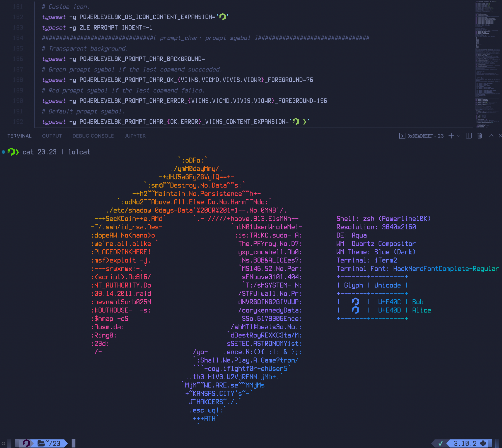The width and height of the screenshot is (502, 448).
Task: Switch to the DEBUG CONSOLE tab
Action: (93, 136)
